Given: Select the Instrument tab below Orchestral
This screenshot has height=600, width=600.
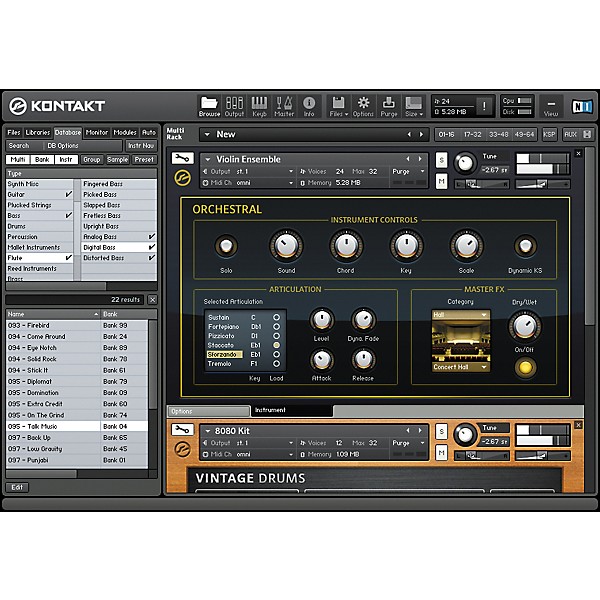Looking at the screenshot, I should pyautogui.click(x=291, y=410).
